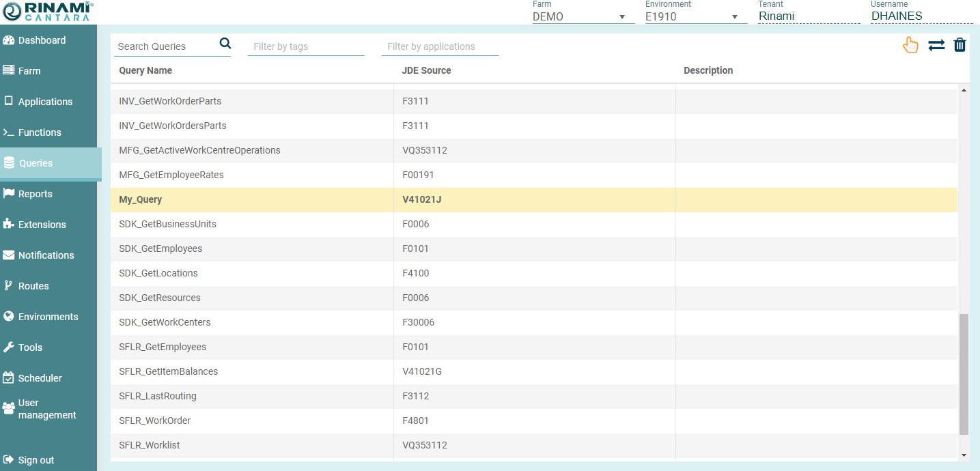The height and width of the screenshot is (471, 980).
Task: Click the transfer arrows icon
Action: [936, 45]
